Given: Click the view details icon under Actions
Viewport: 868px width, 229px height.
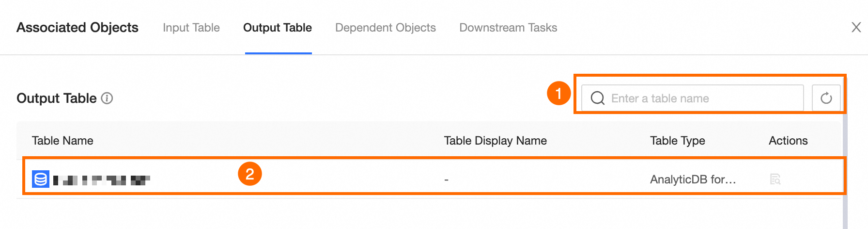Looking at the screenshot, I should [x=775, y=180].
